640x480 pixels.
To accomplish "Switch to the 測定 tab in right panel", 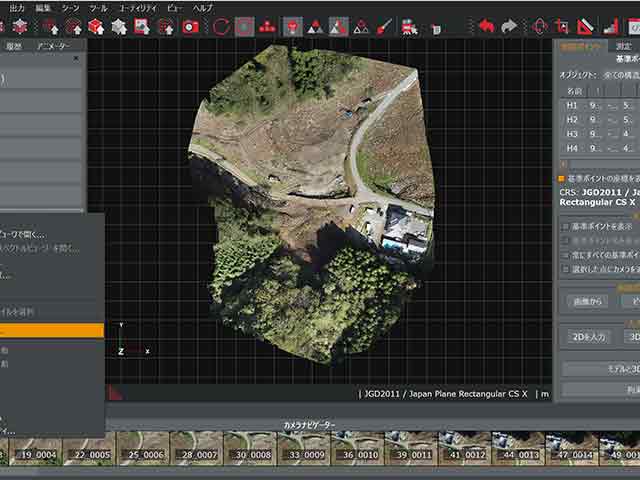I will coord(623,46).
